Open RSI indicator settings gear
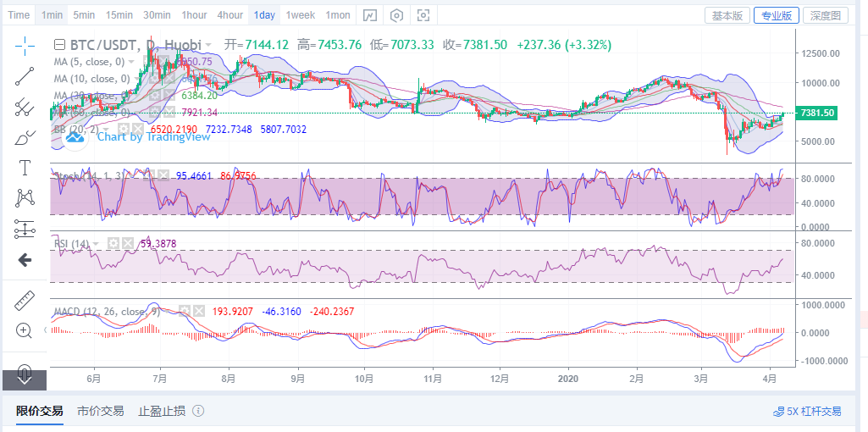Viewport: 868px width, 432px height. point(113,244)
